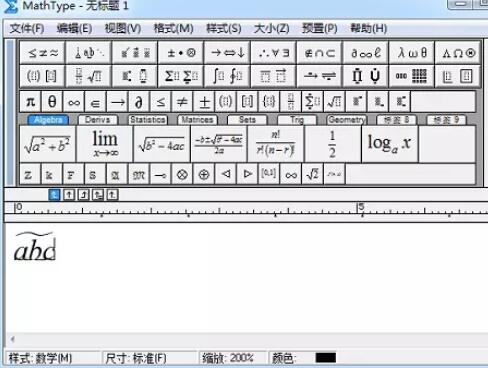Insert the circled plus ⊕ symbol
The width and height of the screenshot is (488, 368).
204,174
